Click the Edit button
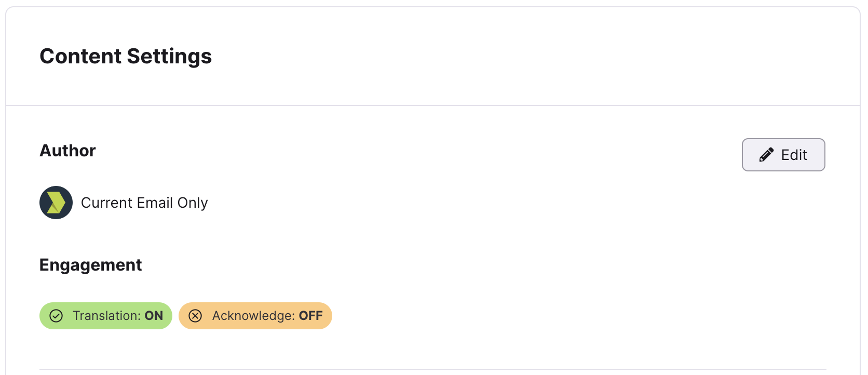This screenshot has width=868, height=375. click(783, 155)
